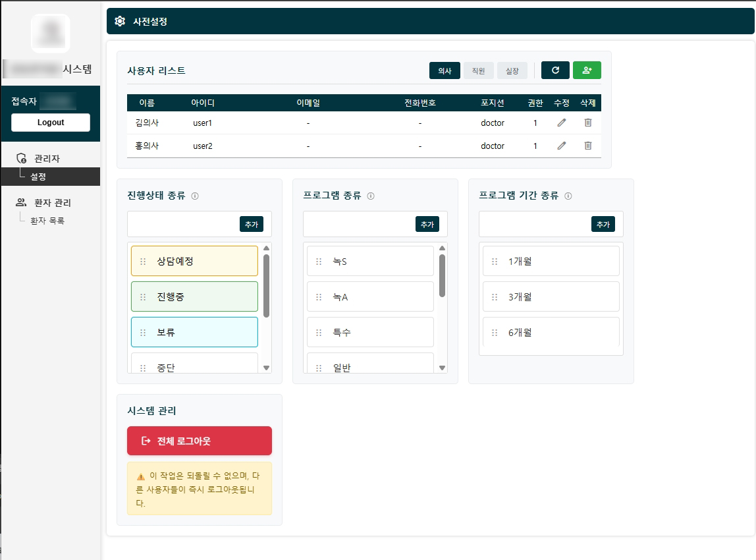The image size is (756, 560).
Task: Refresh the user list
Action: (554, 70)
